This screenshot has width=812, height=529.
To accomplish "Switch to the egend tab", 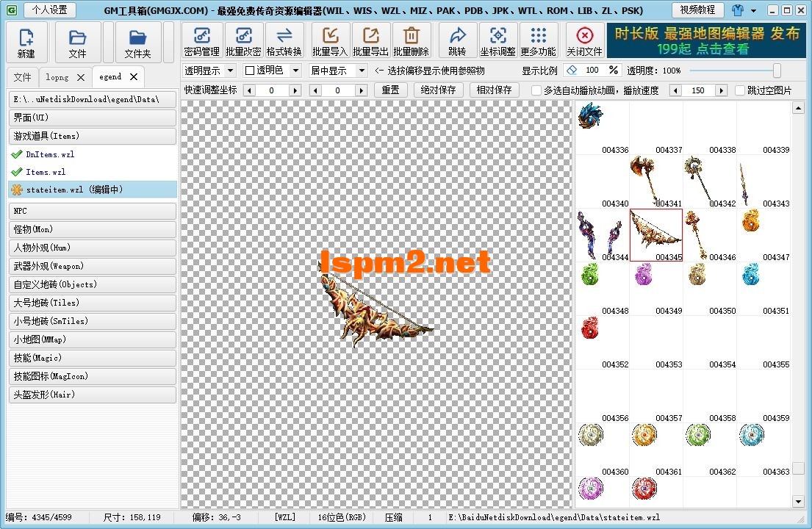I will click(x=110, y=76).
